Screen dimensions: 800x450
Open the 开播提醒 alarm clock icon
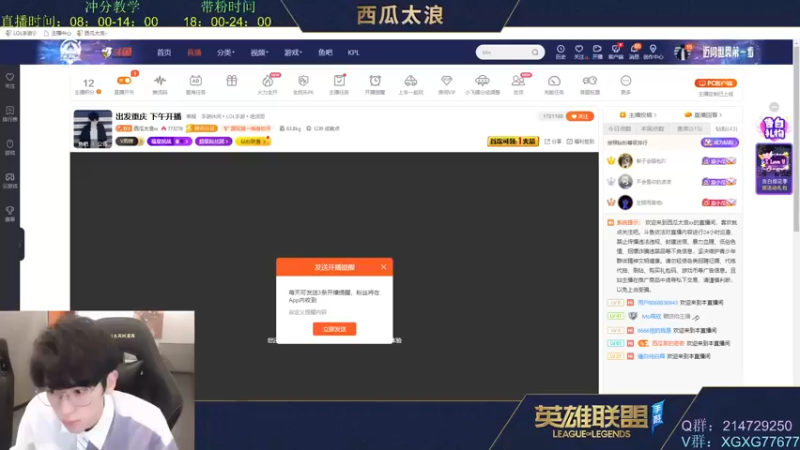pos(375,81)
